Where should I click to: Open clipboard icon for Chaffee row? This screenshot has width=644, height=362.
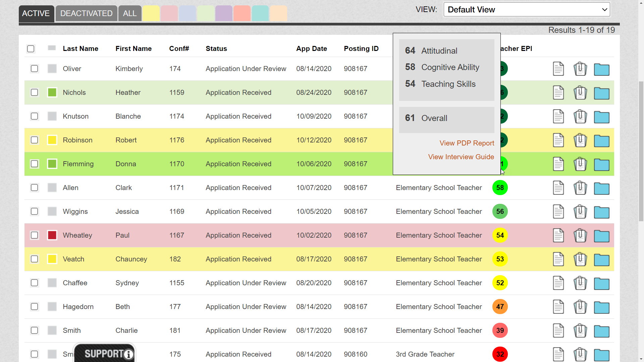pos(580,283)
